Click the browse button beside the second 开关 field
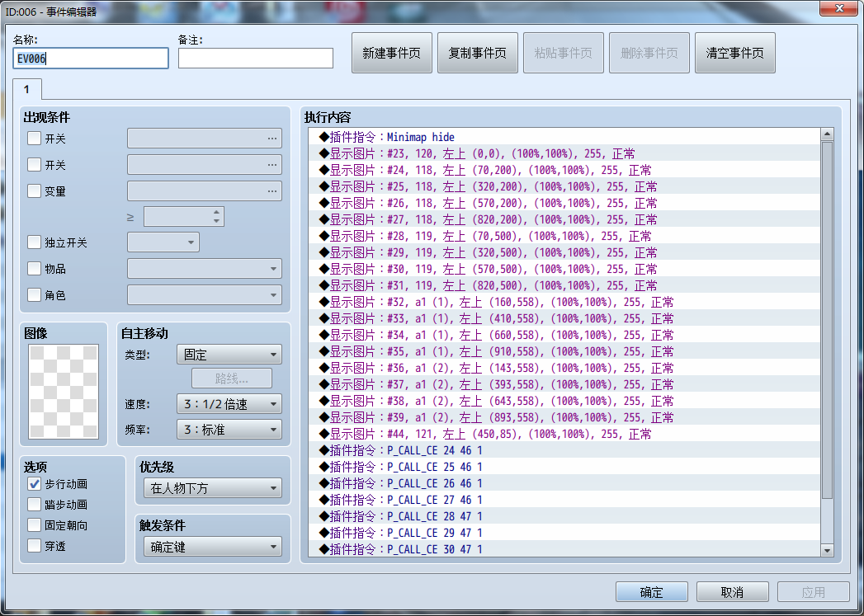The width and height of the screenshot is (864, 616). (272, 164)
